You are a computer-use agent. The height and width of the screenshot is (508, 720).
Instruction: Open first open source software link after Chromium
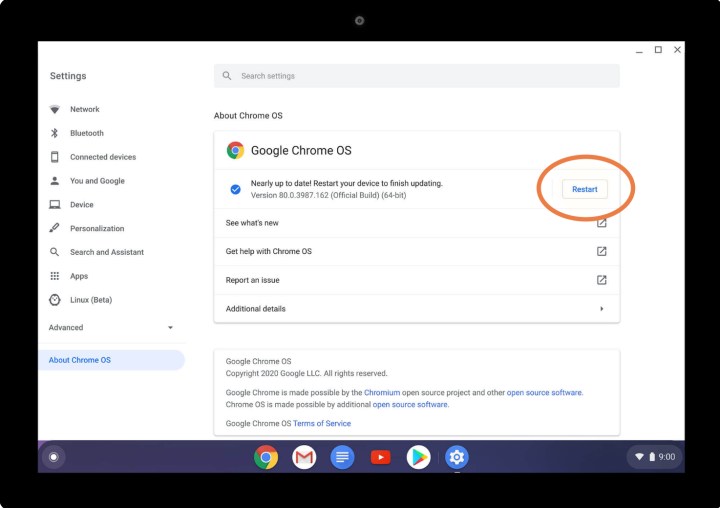click(544, 393)
